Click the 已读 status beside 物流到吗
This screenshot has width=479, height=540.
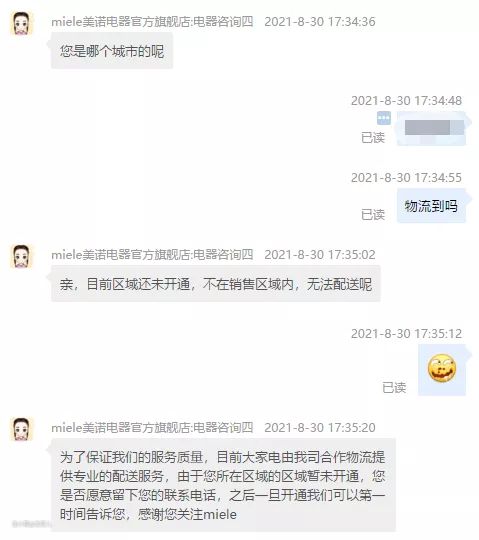(373, 215)
